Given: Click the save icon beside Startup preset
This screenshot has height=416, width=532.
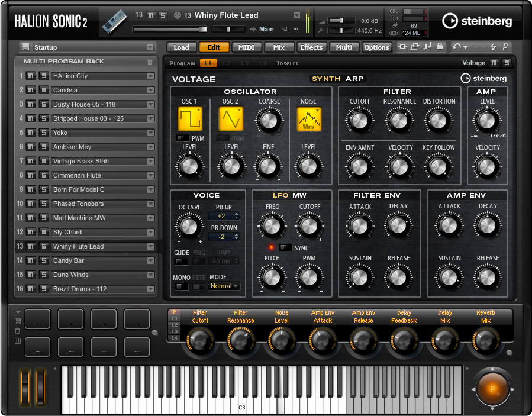Looking at the screenshot, I should click(x=25, y=47).
